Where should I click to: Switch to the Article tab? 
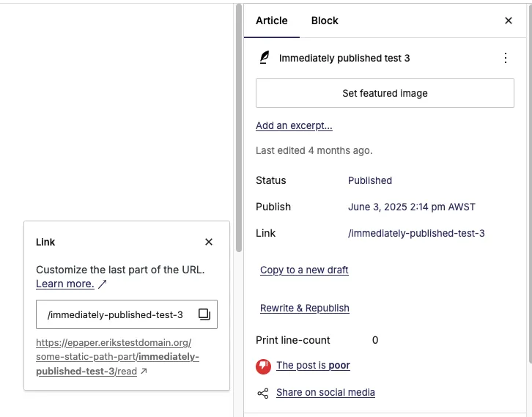[271, 21]
